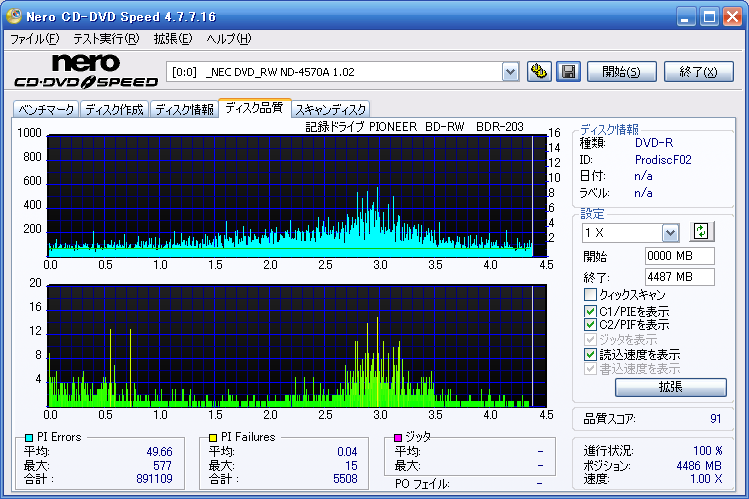Viewport: 749px width, 499px height.
Task: Click the PI Failures average 0.04
Action: [x=347, y=452]
